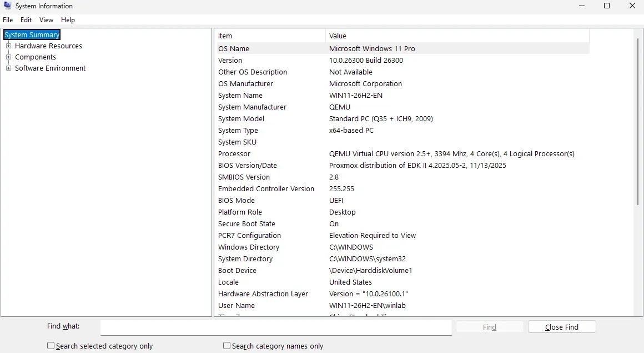
Task: Click the value Microsoft Windows 11 Pro
Action: [372, 48]
